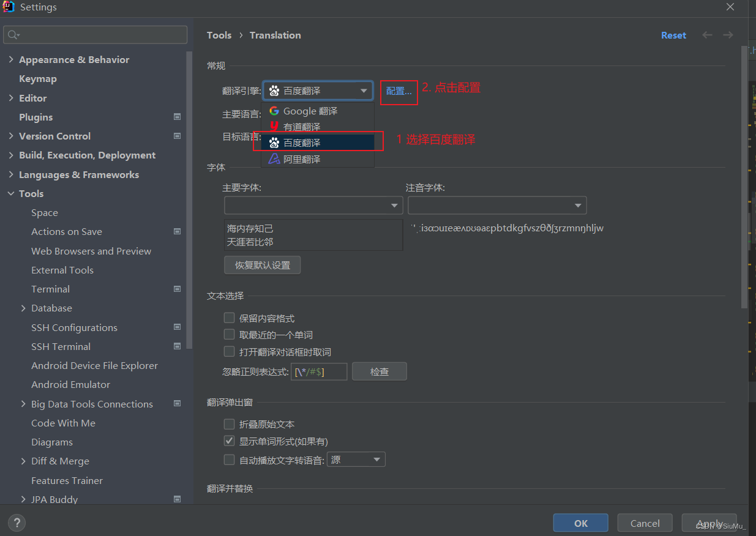The height and width of the screenshot is (536, 756).
Task: Expand Build, Execution, Deployment node
Action: tap(11, 155)
